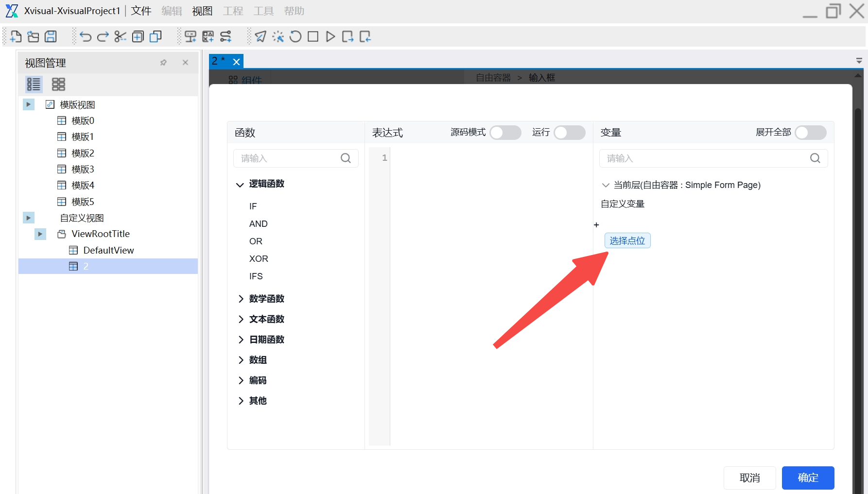Click the magic wand sparkle icon
This screenshot has height=494, width=868.
coord(278,36)
